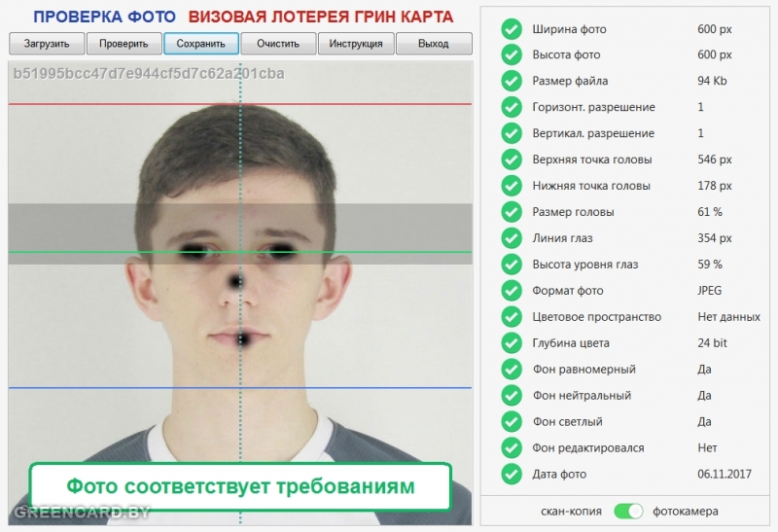Viewport: 778px width, 532px height.
Task: Click the 'Размер головы' label
Action: pos(573,212)
